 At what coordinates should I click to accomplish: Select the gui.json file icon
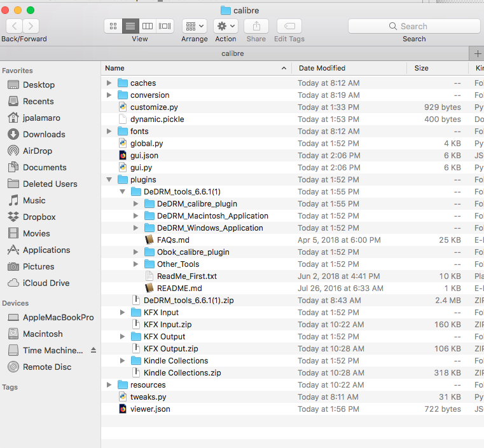[x=123, y=156]
